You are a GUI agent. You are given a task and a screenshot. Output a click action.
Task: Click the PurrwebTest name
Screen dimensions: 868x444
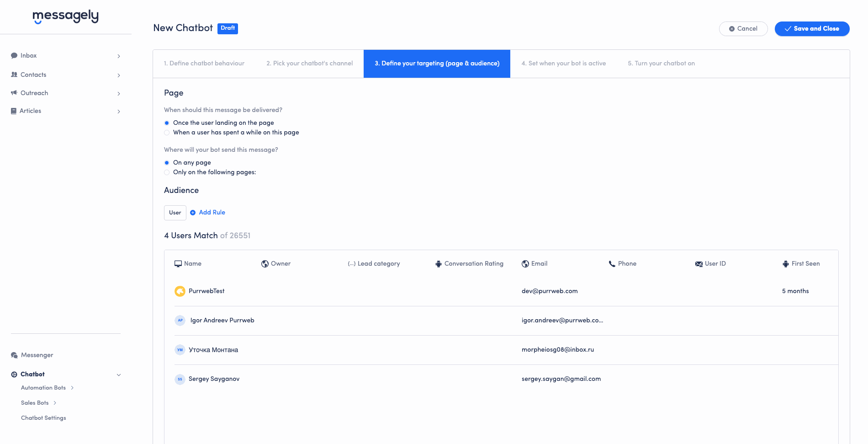(x=206, y=291)
